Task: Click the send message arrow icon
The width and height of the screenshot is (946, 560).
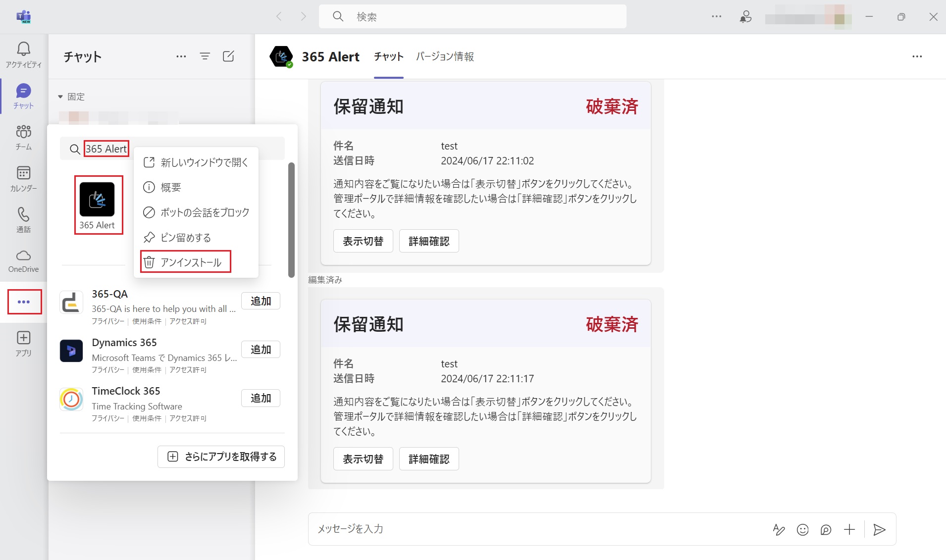Action: click(879, 530)
